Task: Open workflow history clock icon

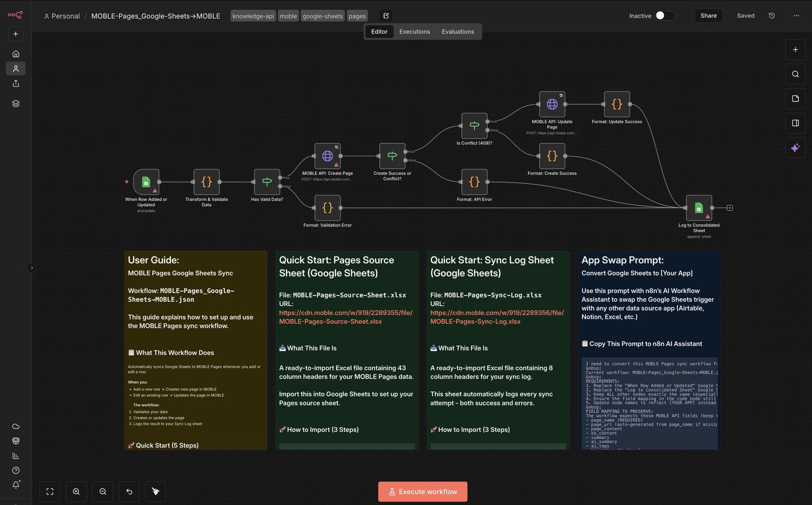Action: [772, 16]
